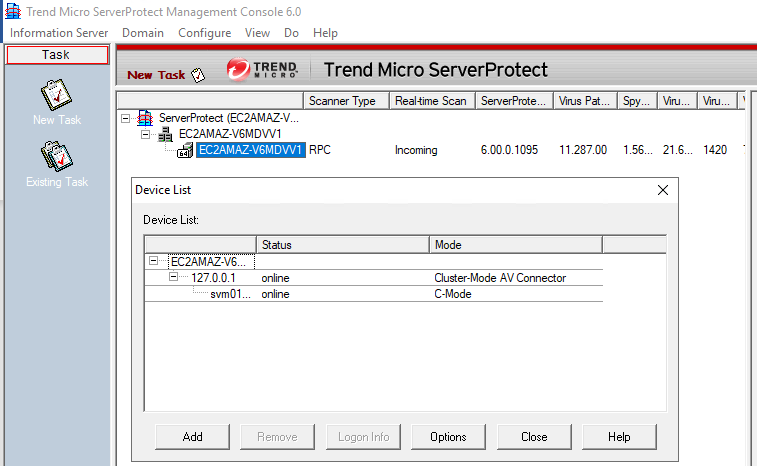757x466 pixels.
Task: Click the C-Mode cell
Action: point(452,294)
